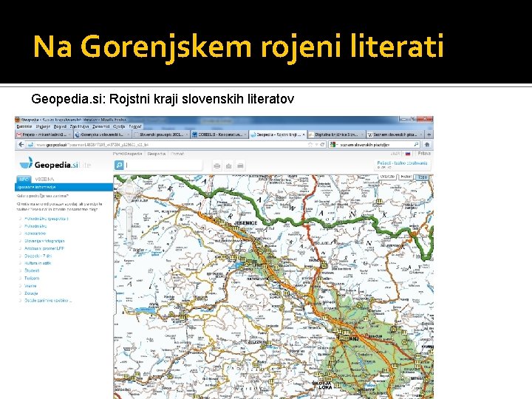Close the active Geopedia browser tab
This screenshot has height=399, width=532.
304,134
